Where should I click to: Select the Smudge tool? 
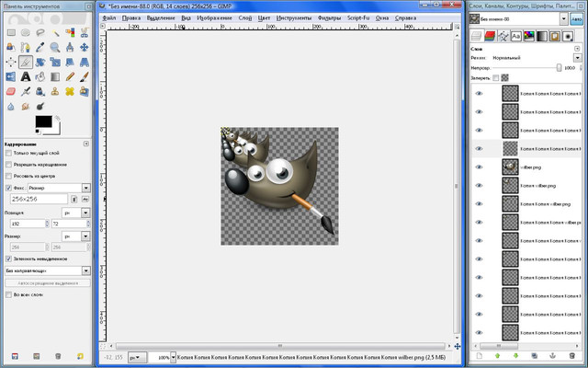click(x=26, y=107)
